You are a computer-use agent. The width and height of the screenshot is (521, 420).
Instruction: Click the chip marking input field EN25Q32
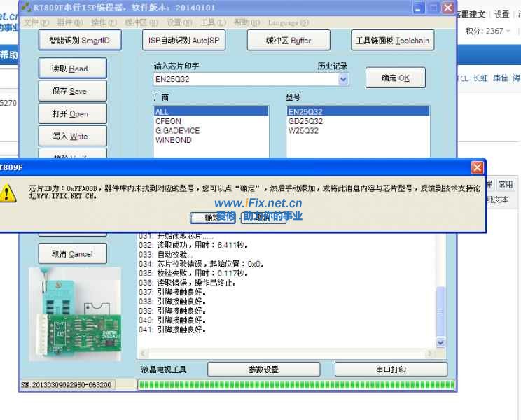tap(245, 80)
